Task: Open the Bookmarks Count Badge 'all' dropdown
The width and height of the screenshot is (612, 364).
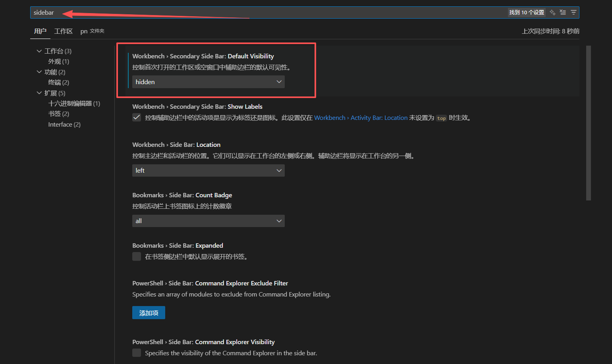Action: click(x=209, y=221)
